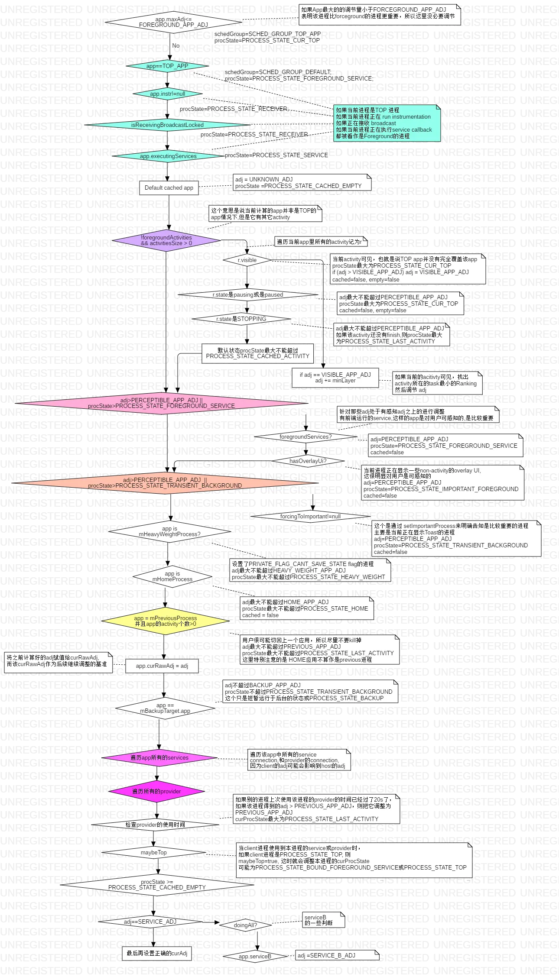Click the cyan note about Foreground processes
Screen dimensions: 559x980
pyautogui.click(x=387, y=123)
